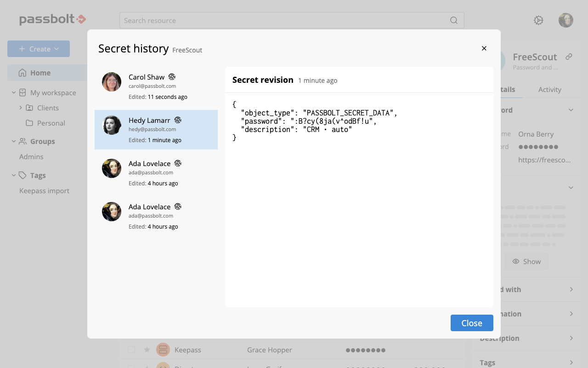Click FreeScout title in details panel
The image size is (588, 368).
tap(535, 57)
